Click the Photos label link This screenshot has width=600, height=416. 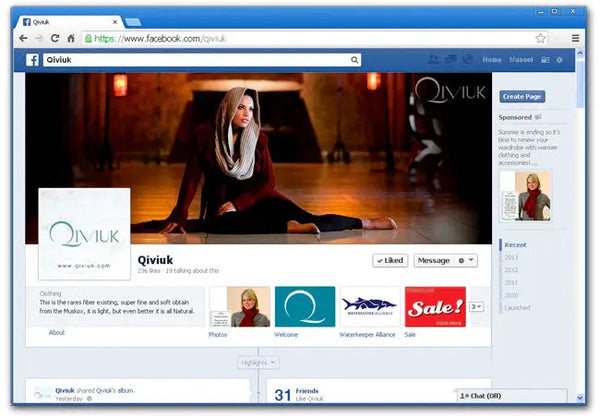218,334
